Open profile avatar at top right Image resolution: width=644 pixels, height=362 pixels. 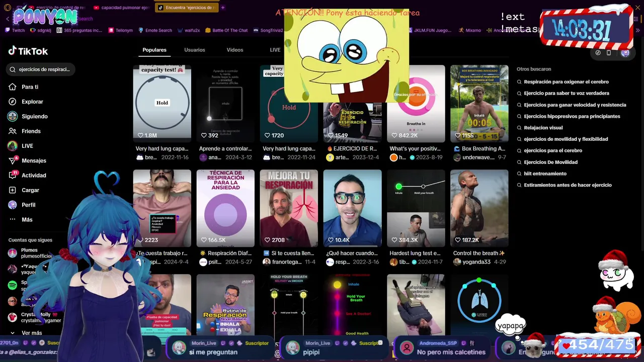(x=625, y=52)
